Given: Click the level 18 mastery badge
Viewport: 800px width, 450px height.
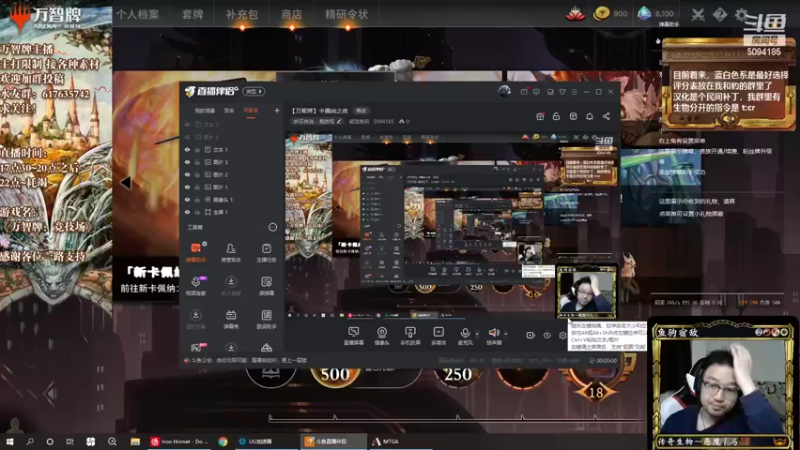Looking at the screenshot, I should 596,392.
